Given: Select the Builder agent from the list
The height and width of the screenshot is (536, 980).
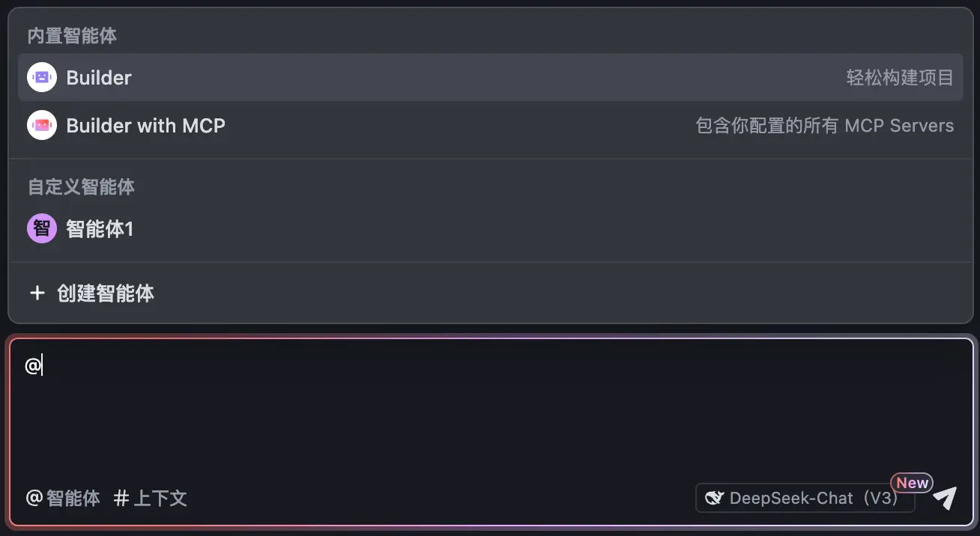Looking at the screenshot, I should 490,77.
